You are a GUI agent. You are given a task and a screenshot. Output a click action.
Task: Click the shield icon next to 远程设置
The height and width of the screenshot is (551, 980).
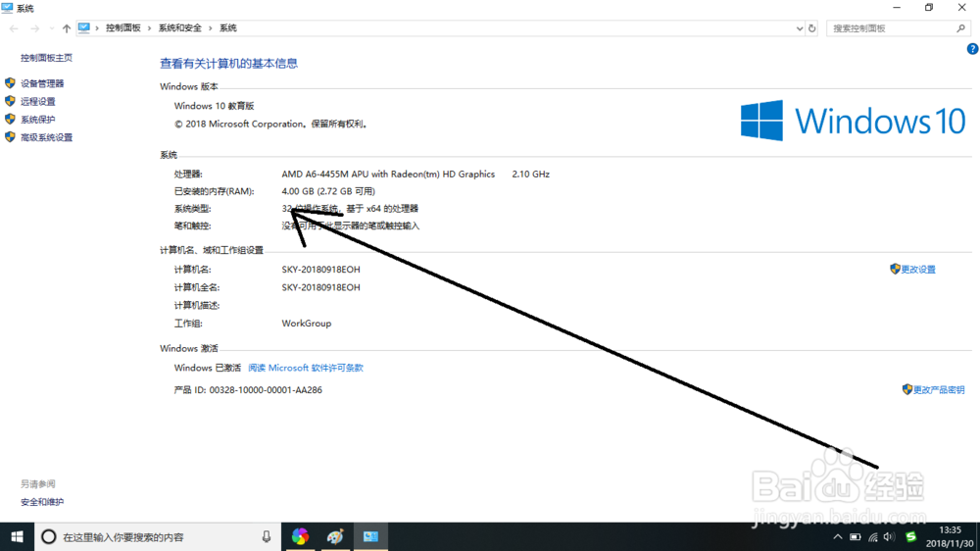(x=10, y=101)
